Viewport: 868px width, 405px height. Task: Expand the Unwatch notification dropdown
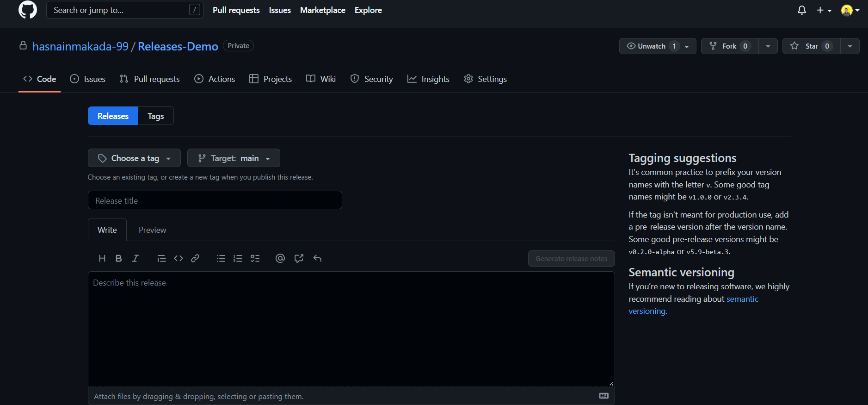point(658,46)
